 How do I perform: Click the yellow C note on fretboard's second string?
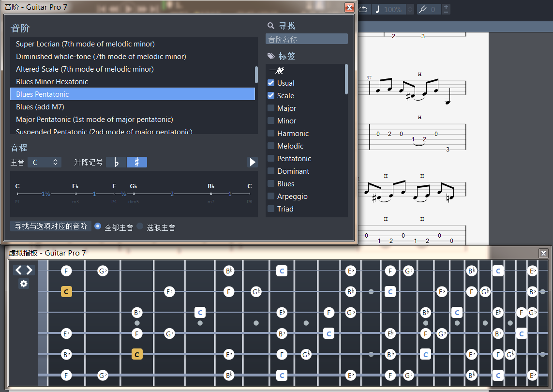click(x=67, y=291)
